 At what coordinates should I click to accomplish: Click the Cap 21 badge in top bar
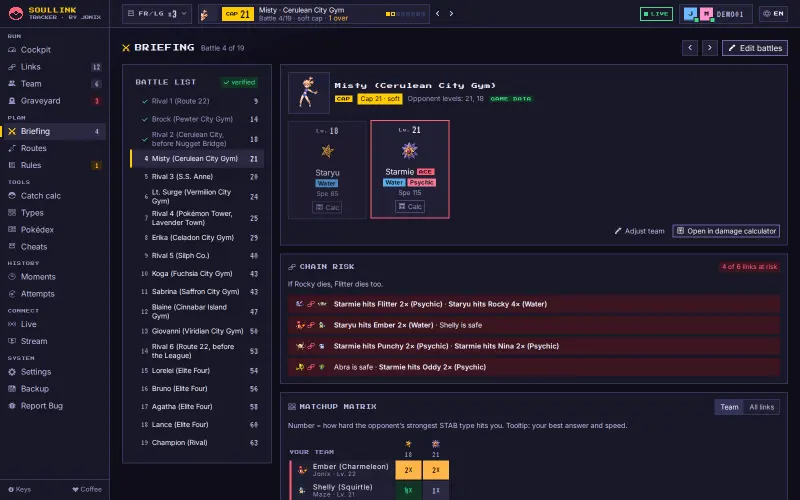238,14
